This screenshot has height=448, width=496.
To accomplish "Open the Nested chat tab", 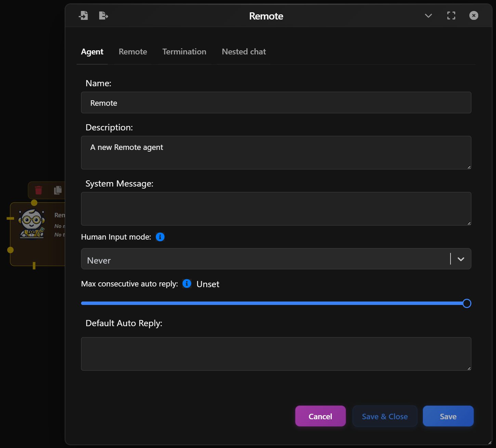I will tap(244, 52).
